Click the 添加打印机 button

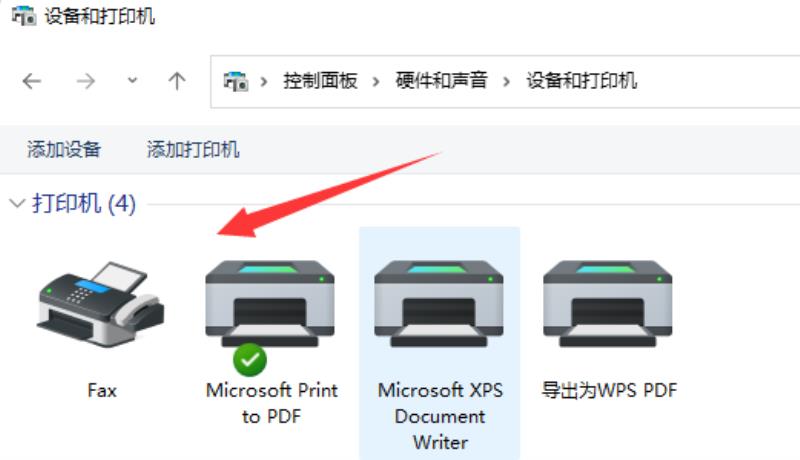(x=193, y=149)
